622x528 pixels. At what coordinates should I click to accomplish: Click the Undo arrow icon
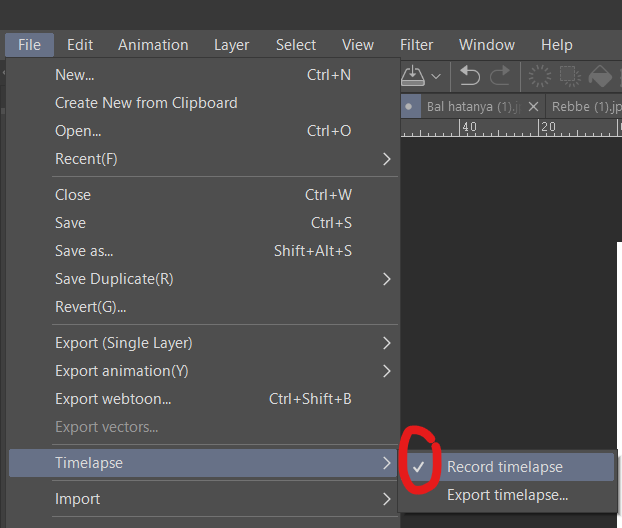coord(470,75)
